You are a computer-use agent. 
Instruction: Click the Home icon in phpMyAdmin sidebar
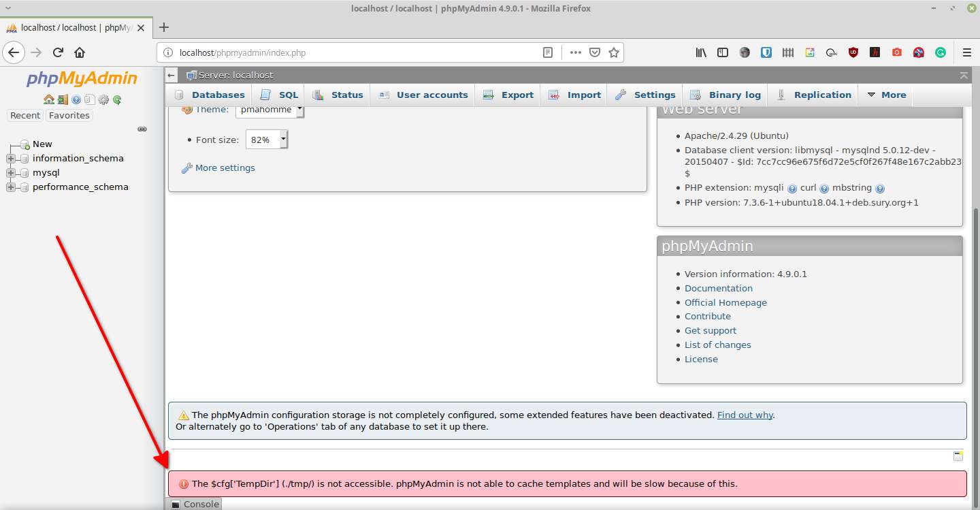pyautogui.click(x=49, y=99)
